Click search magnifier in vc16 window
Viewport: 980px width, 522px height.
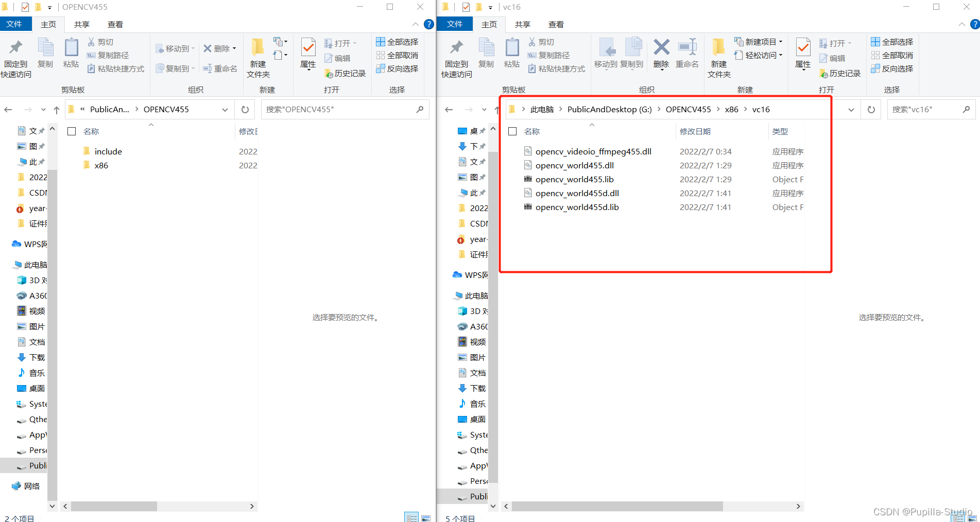pyautogui.click(x=967, y=109)
